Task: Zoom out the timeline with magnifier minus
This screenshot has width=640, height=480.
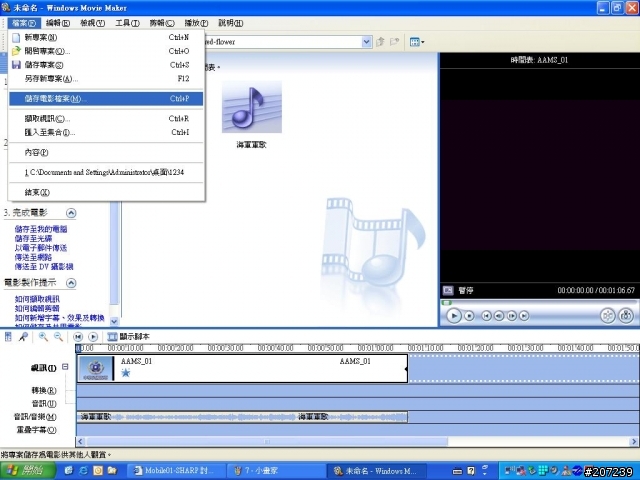Action: [x=58, y=337]
